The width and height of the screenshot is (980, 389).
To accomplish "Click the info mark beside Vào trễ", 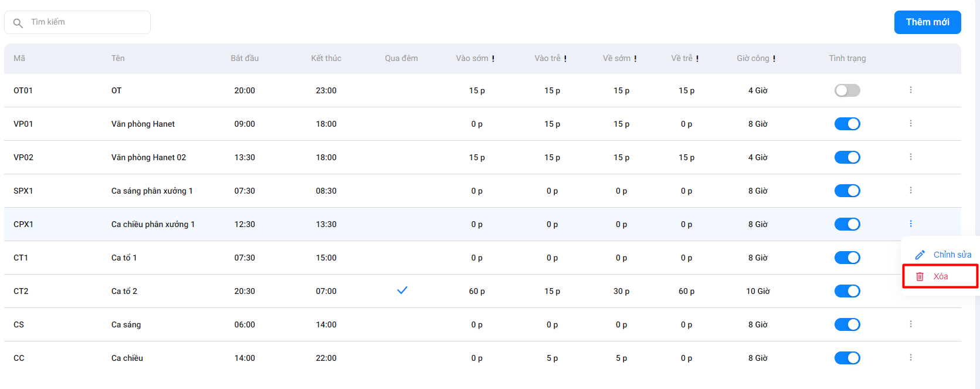I will (565, 59).
